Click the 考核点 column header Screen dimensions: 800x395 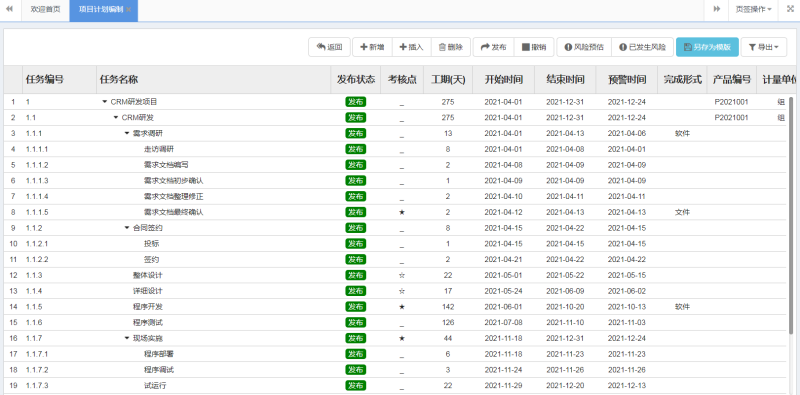(402, 80)
